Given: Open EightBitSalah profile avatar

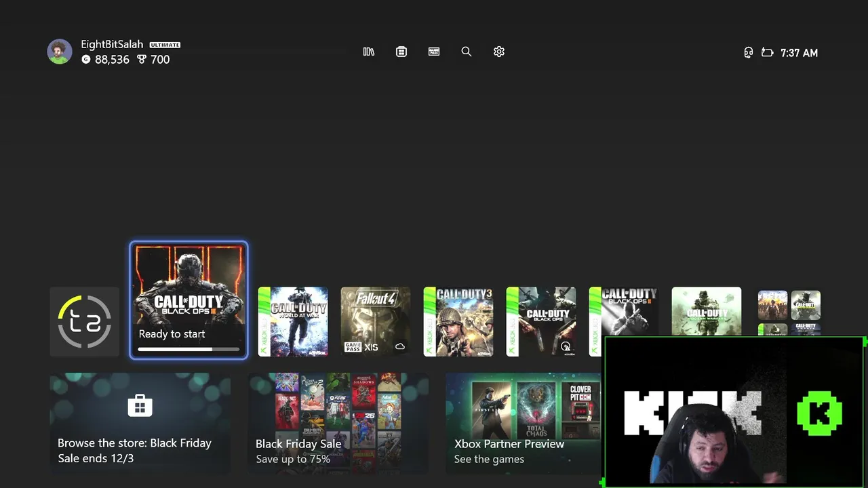Looking at the screenshot, I should point(60,52).
